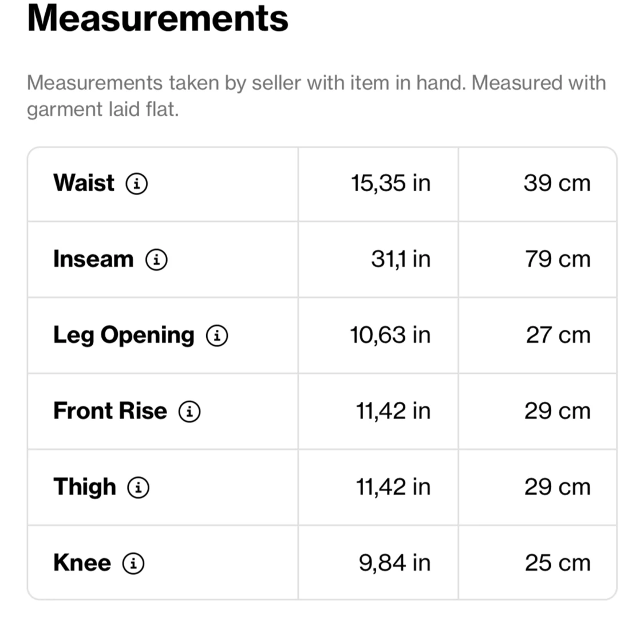The height and width of the screenshot is (644, 644).
Task: Select the 27 cm leg opening value
Action: click(x=558, y=335)
